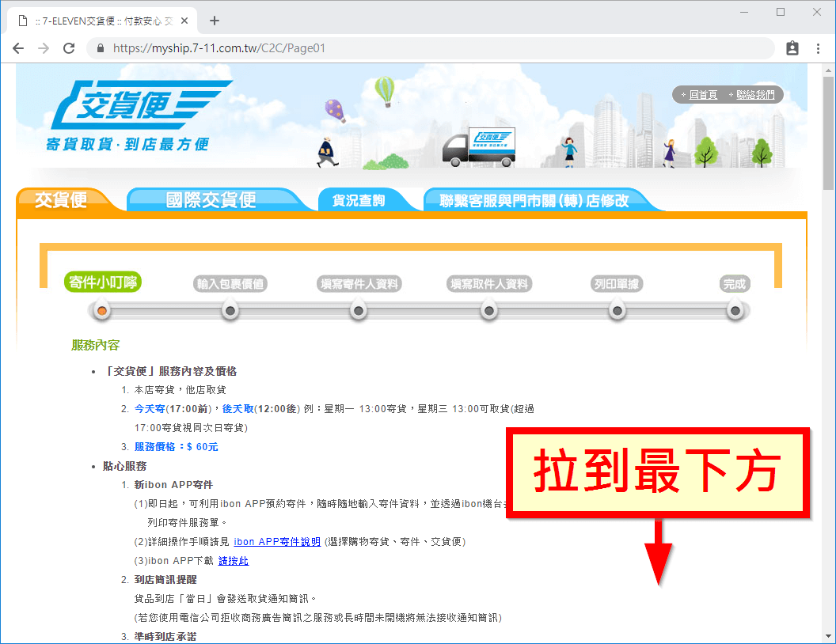Switch to the orange 交貨便 tab

pyautogui.click(x=63, y=199)
